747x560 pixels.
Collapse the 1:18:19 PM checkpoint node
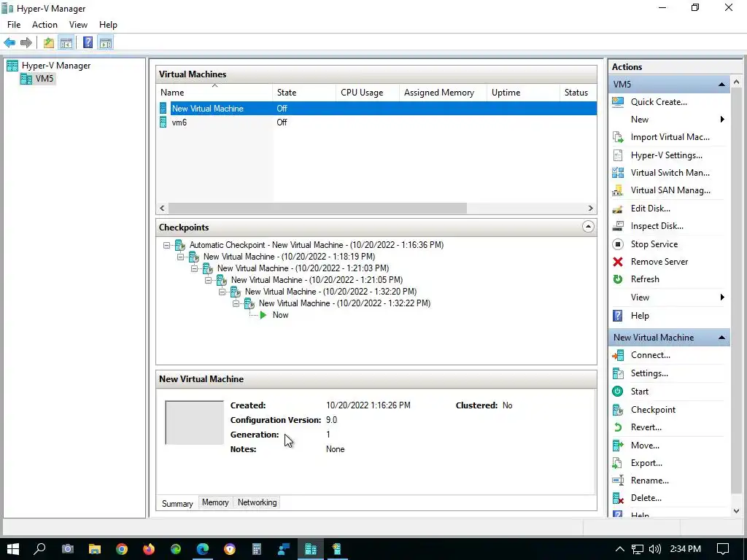[180, 257]
